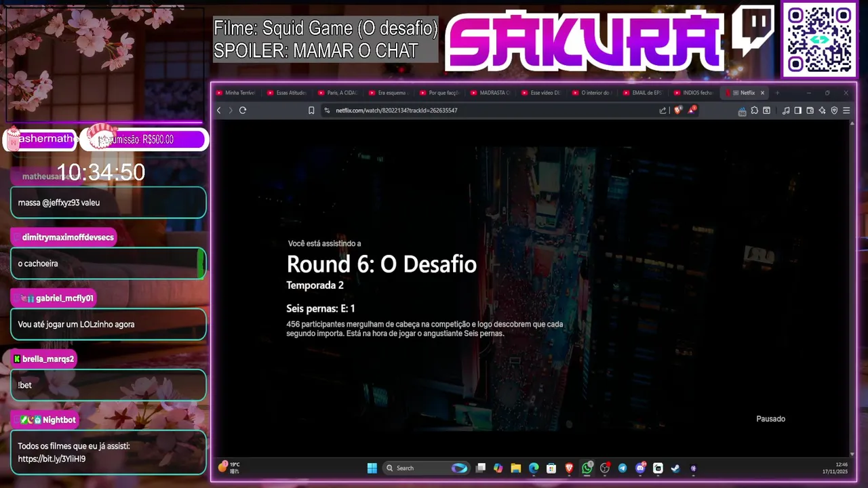The width and height of the screenshot is (868, 488).
Task: Reload the Netflix page
Action: (x=243, y=110)
